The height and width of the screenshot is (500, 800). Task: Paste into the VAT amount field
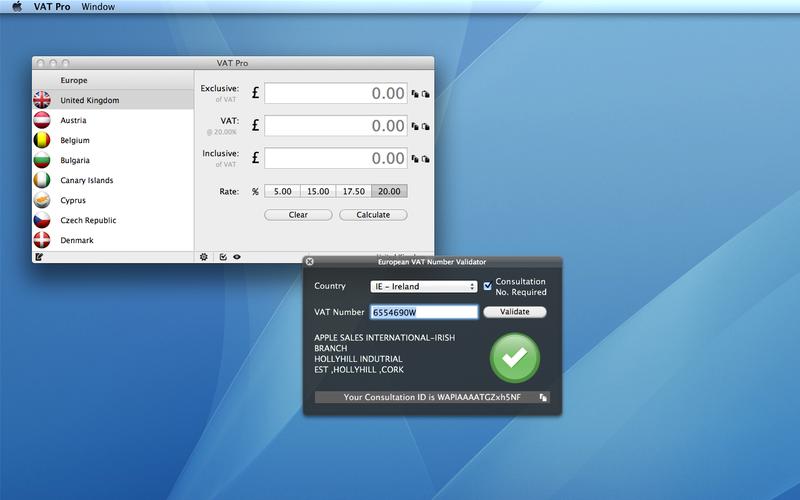[x=426, y=126]
